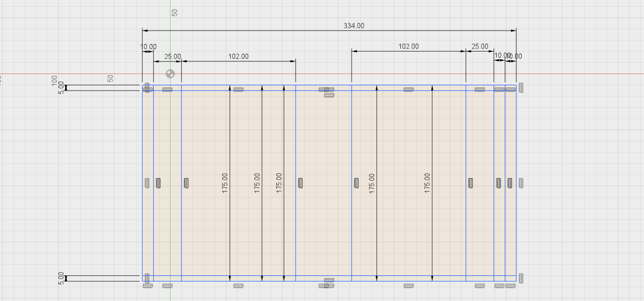Select top-edge horizontal constraint icon under right 25.00
The width and height of the screenshot is (644, 301).
[480, 90]
